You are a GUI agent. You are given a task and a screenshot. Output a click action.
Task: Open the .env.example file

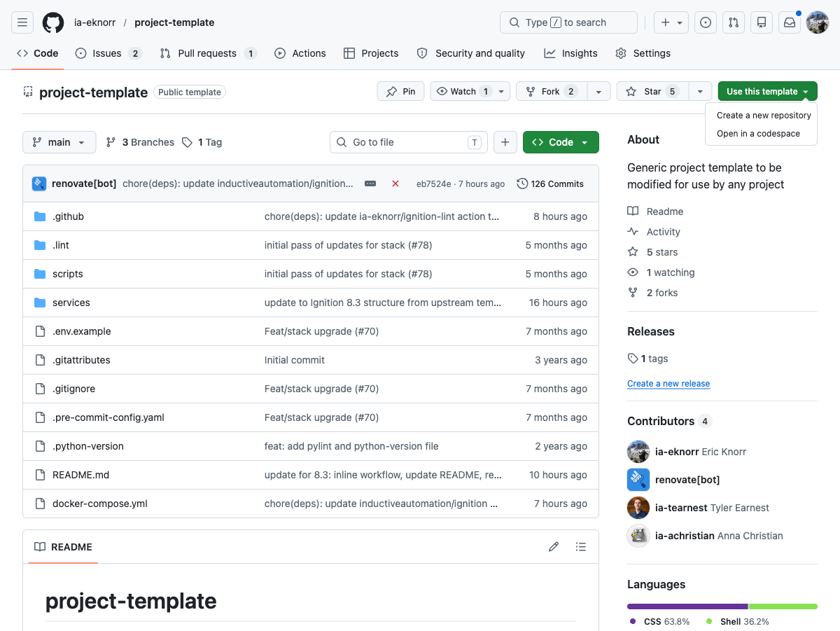[x=82, y=331]
